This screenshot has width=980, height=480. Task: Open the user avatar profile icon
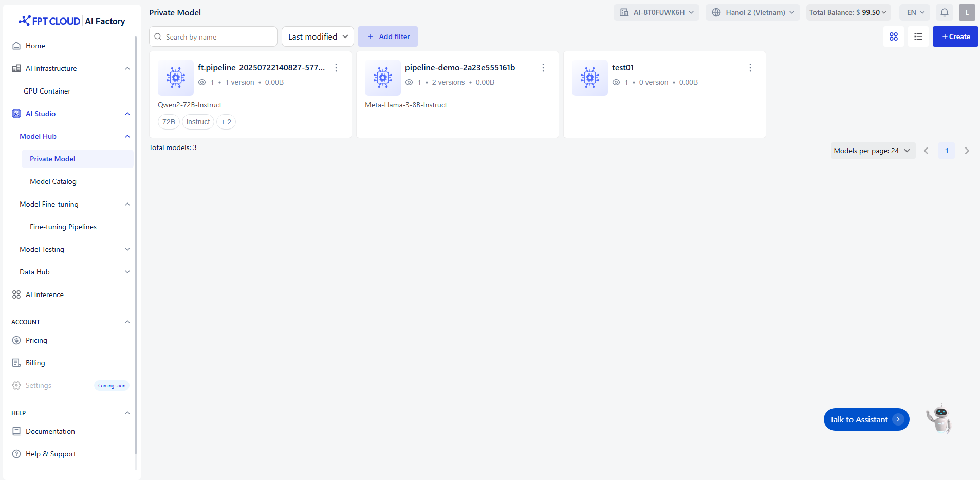967,12
